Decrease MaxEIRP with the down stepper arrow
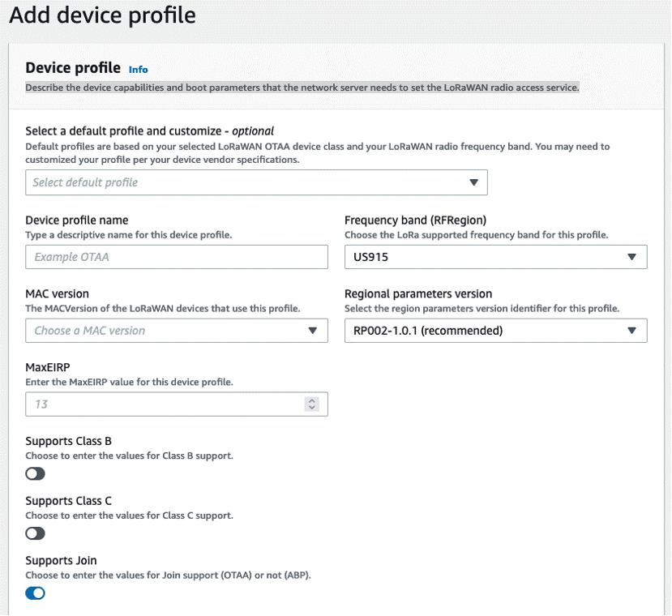This screenshot has width=672, height=616. [312, 407]
